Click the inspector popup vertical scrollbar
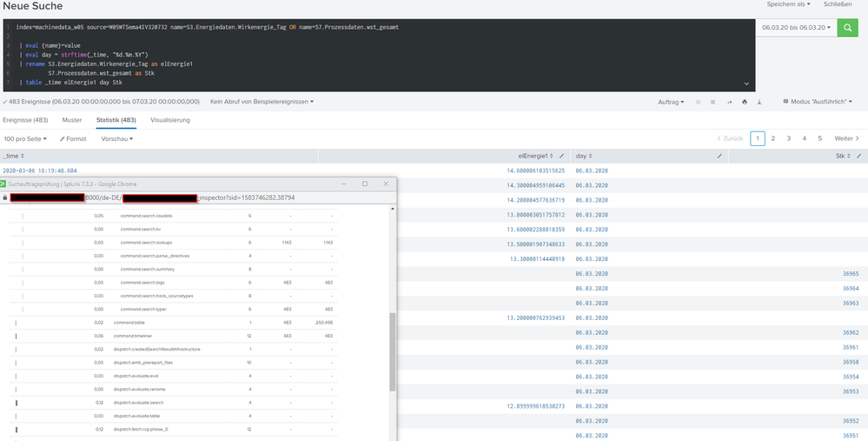Screen dimensions: 868x441 pyautogui.click(x=394, y=348)
